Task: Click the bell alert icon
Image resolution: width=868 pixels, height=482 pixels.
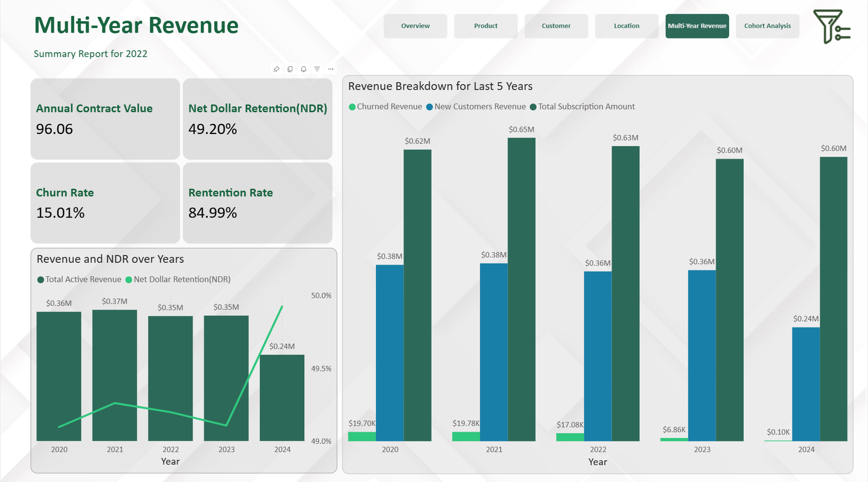Action: coord(303,69)
